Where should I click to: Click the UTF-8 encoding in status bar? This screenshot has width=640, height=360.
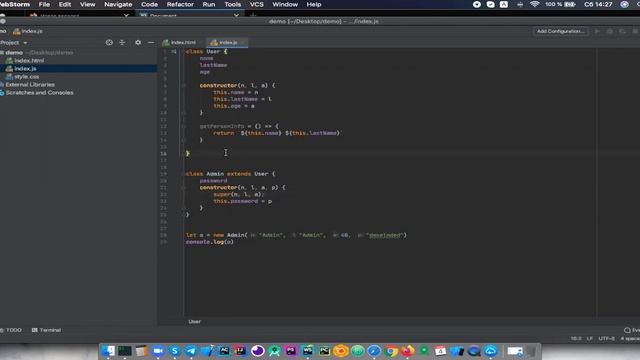coord(607,338)
